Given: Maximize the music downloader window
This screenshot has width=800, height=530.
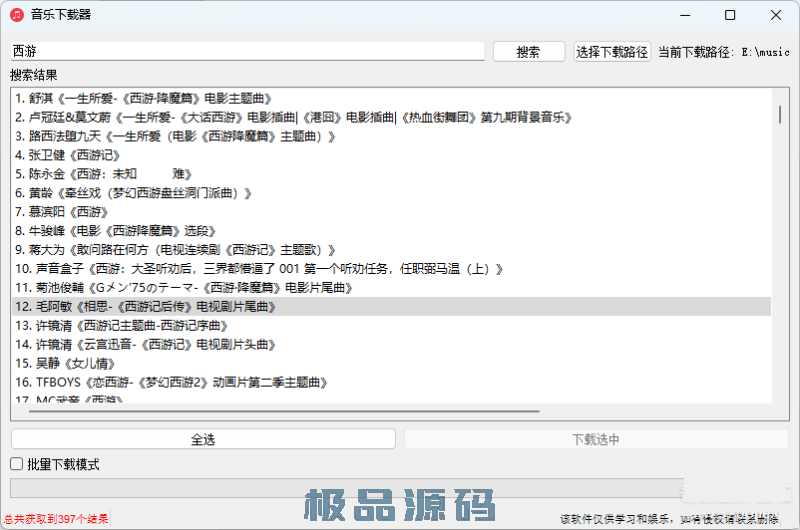Looking at the screenshot, I should 730,16.
